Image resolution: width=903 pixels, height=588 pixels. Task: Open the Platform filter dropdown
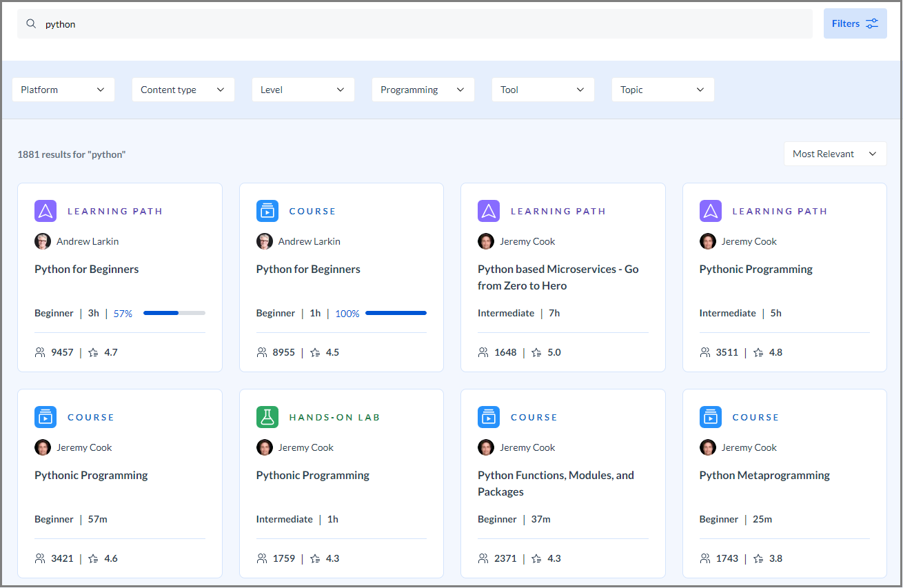click(x=63, y=90)
